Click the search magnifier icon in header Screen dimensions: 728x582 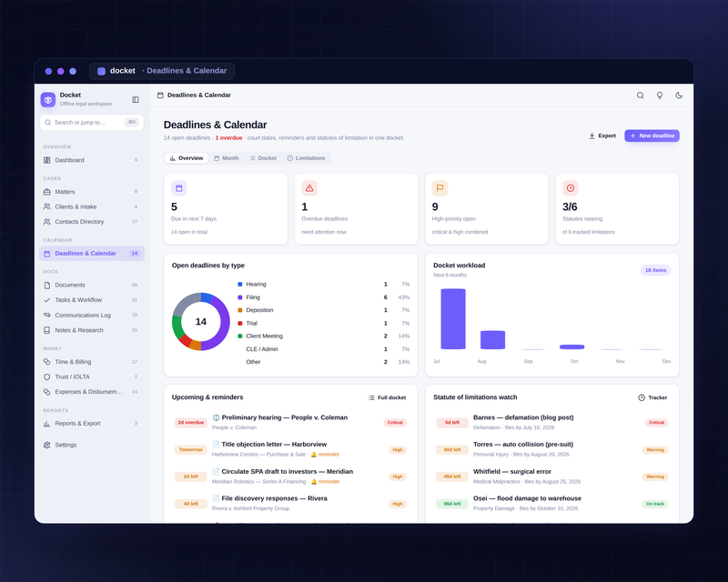tap(641, 95)
